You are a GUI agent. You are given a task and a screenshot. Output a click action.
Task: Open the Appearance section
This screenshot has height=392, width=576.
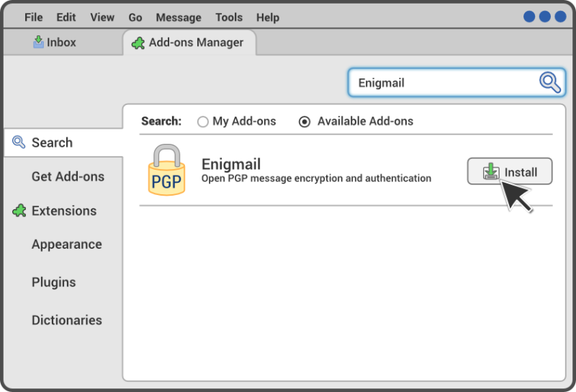click(x=67, y=245)
